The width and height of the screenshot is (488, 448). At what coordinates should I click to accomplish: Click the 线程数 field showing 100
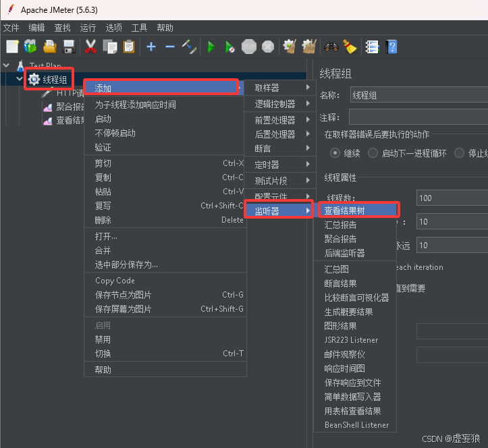click(x=452, y=198)
